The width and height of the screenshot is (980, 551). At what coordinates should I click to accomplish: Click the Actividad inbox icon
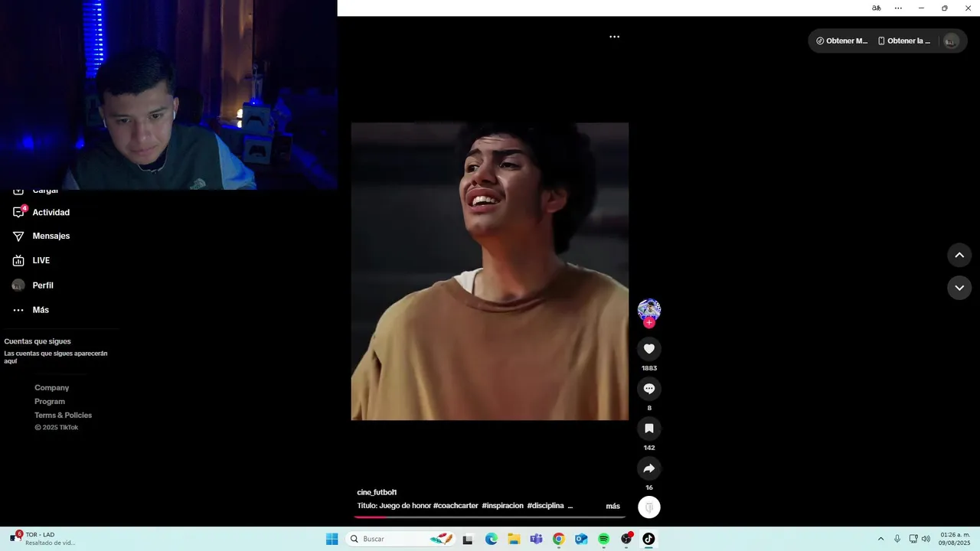click(18, 212)
